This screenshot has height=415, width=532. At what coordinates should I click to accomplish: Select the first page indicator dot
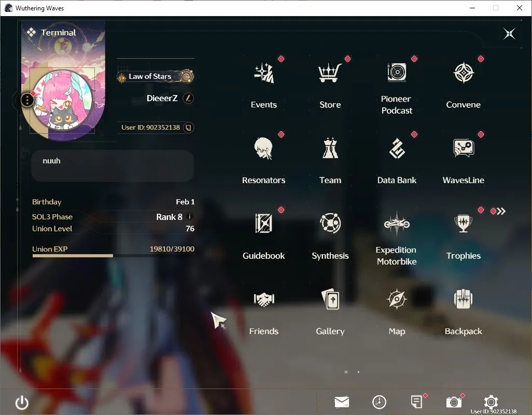[x=346, y=372]
